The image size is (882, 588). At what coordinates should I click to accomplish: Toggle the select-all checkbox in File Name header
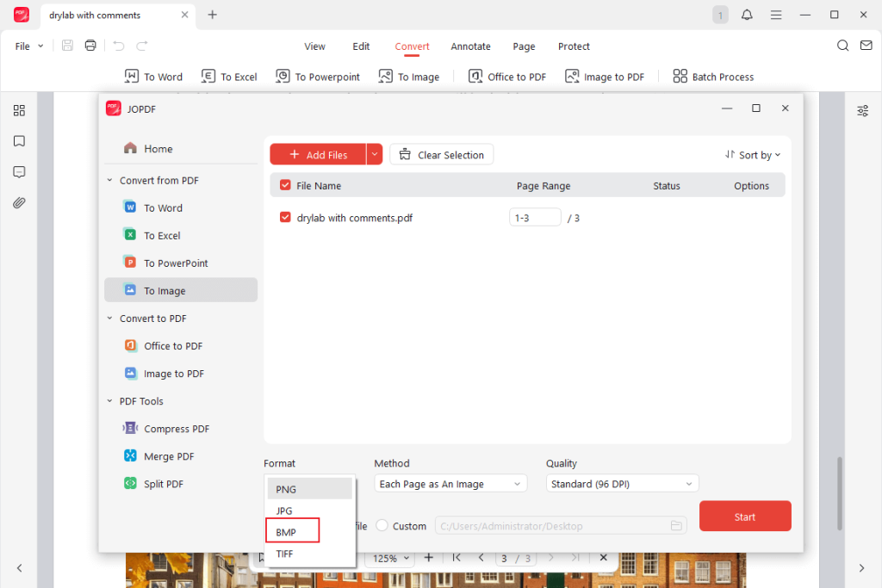pyautogui.click(x=284, y=185)
